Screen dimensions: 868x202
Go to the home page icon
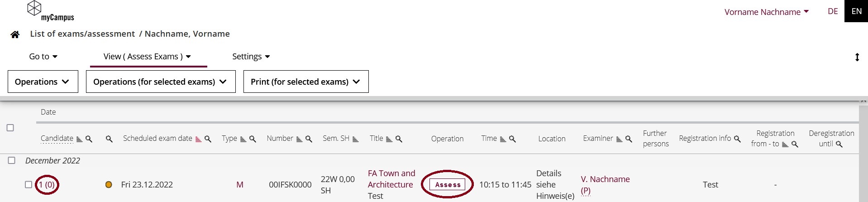click(x=15, y=34)
